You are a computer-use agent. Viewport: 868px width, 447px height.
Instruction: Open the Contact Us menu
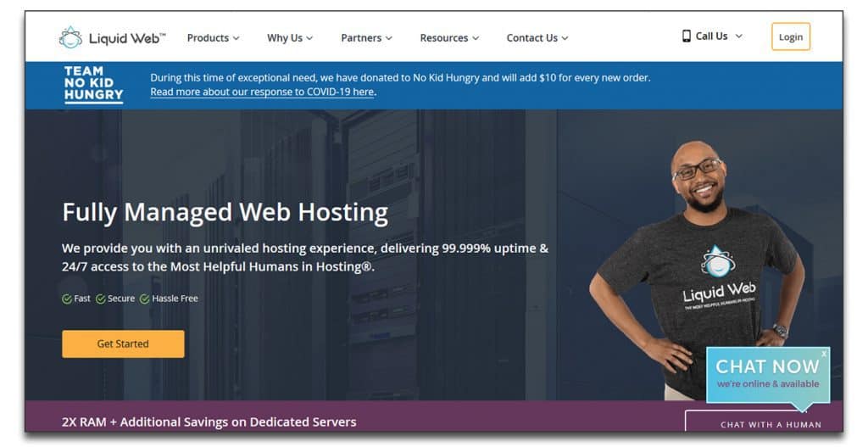(537, 37)
